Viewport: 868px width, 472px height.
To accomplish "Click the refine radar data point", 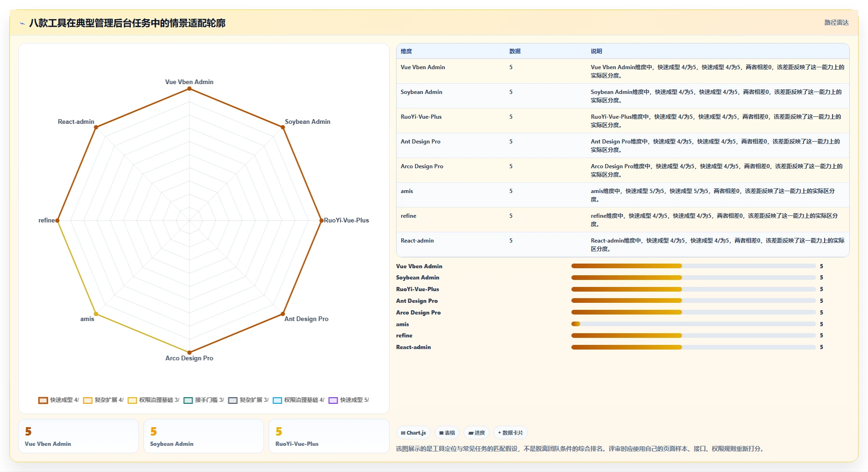I will pos(57,220).
